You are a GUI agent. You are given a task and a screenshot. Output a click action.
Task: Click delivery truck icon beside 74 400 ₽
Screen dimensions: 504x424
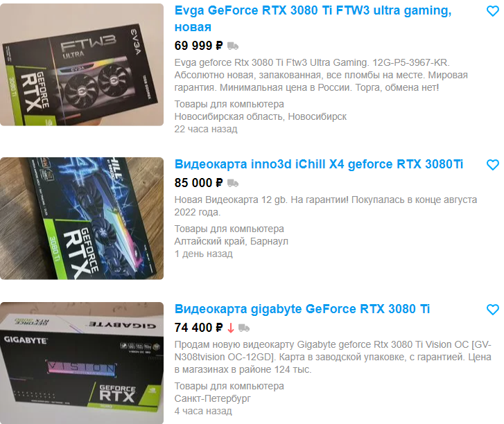click(244, 328)
